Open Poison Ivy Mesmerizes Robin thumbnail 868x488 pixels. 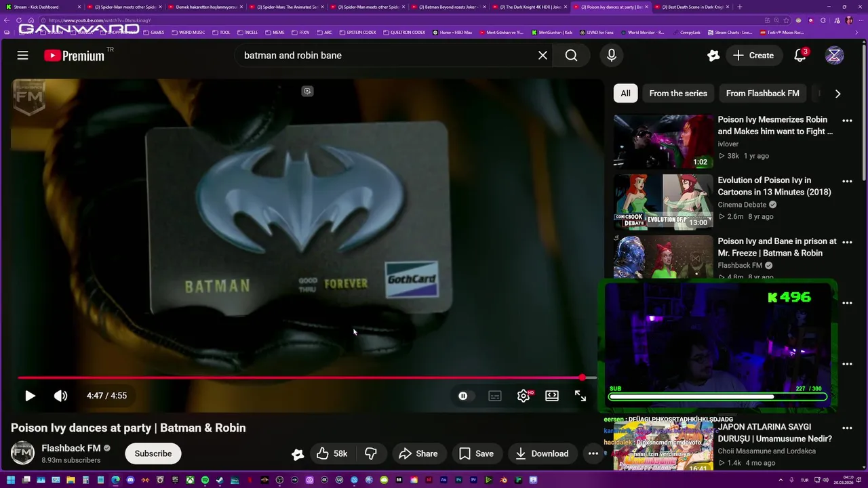tap(663, 141)
